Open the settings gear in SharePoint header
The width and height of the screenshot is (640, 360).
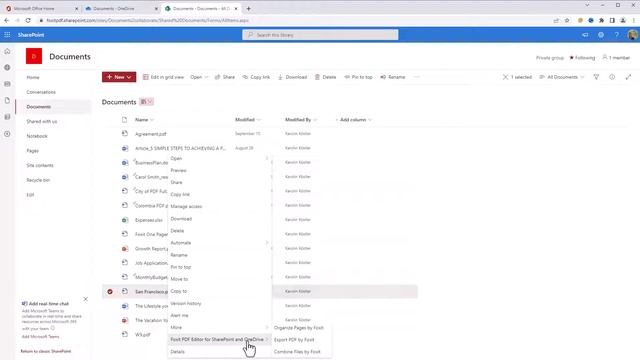pyautogui.click(x=601, y=35)
